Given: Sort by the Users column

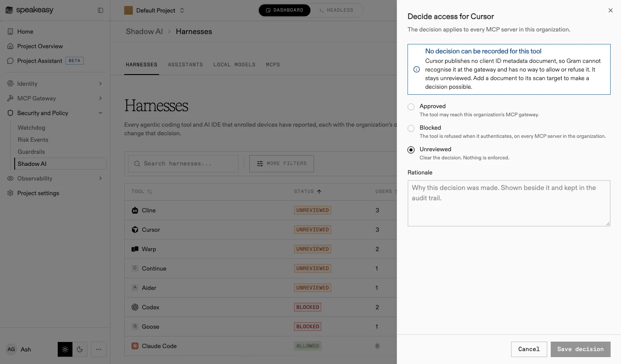Looking at the screenshot, I should 386,191.
